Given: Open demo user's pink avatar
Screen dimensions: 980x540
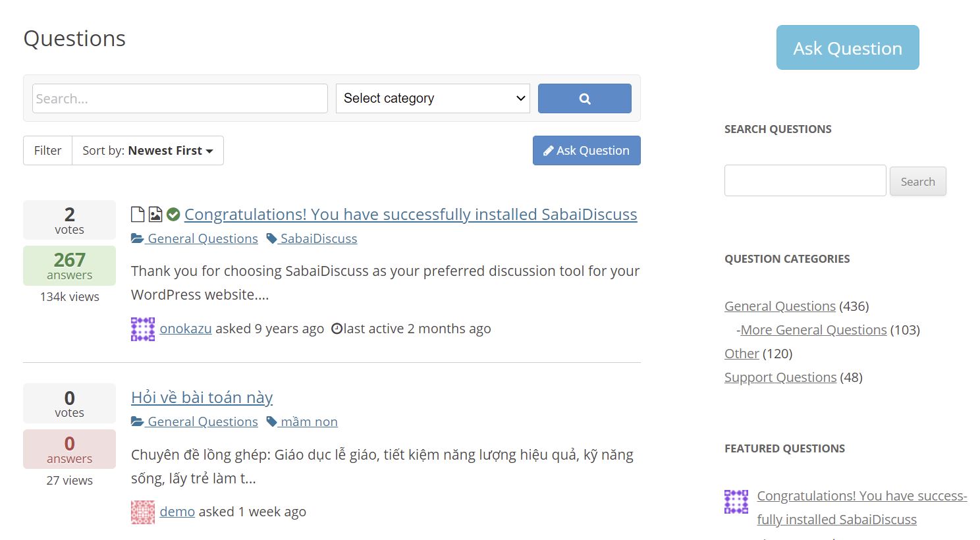Looking at the screenshot, I should point(143,512).
